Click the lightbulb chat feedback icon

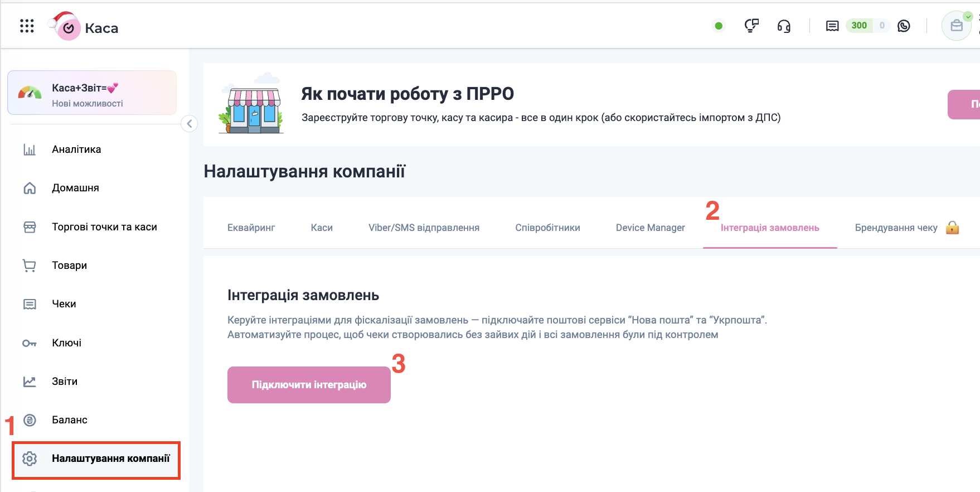click(751, 26)
